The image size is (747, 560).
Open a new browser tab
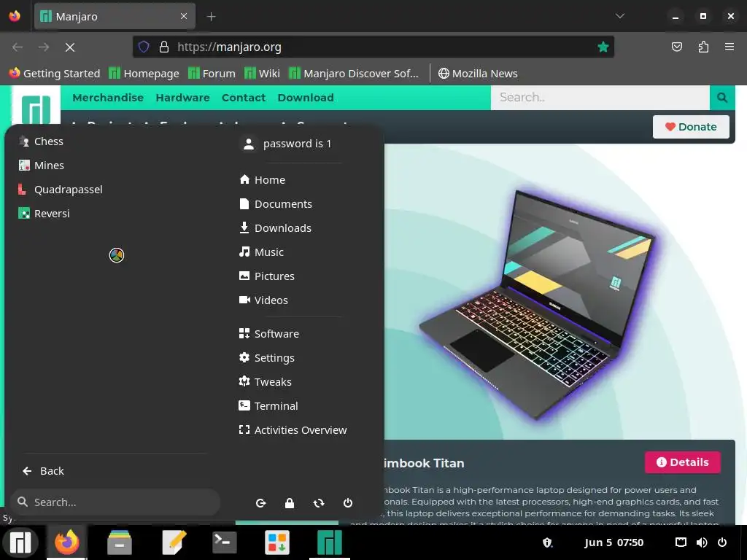pyautogui.click(x=211, y=17)
